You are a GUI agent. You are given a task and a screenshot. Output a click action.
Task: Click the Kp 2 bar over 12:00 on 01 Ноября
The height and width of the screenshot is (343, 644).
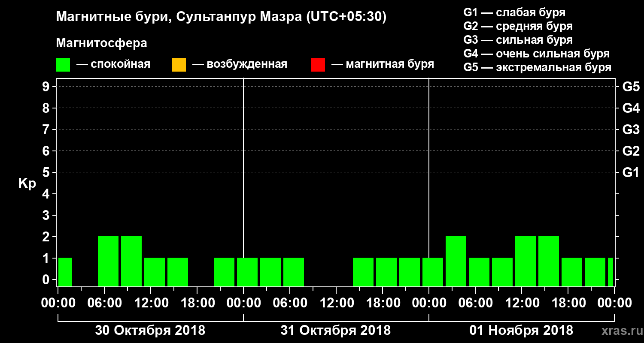click(x=526, y=261)
